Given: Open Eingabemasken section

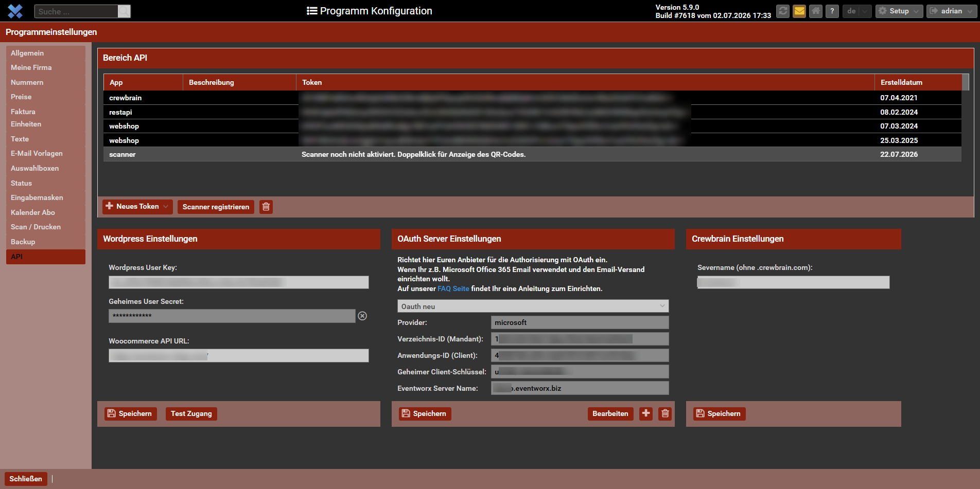Looking at the screenshot, I should coord(46,197).
